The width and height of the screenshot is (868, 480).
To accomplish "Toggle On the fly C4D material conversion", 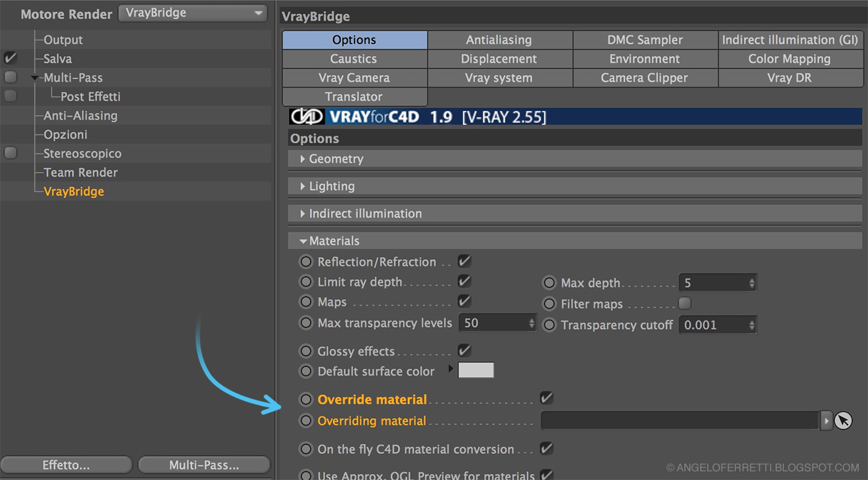I will tap(546, 449).
